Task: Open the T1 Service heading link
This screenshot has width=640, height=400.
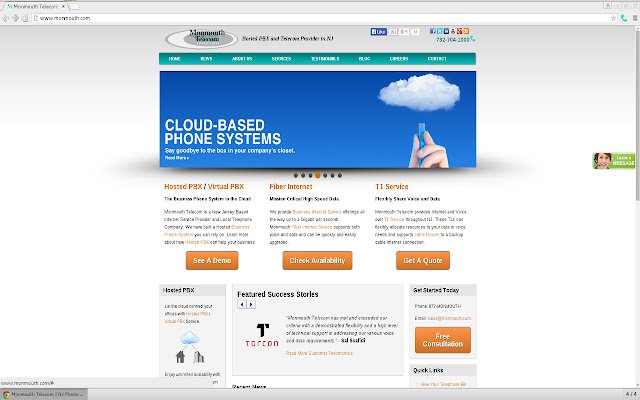Action: tap(391, 187)
